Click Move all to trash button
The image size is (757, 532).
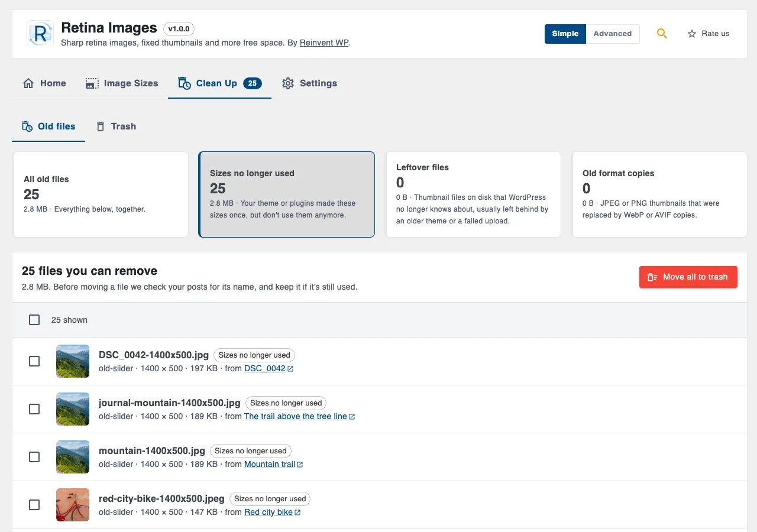click(x=688, y=277)
